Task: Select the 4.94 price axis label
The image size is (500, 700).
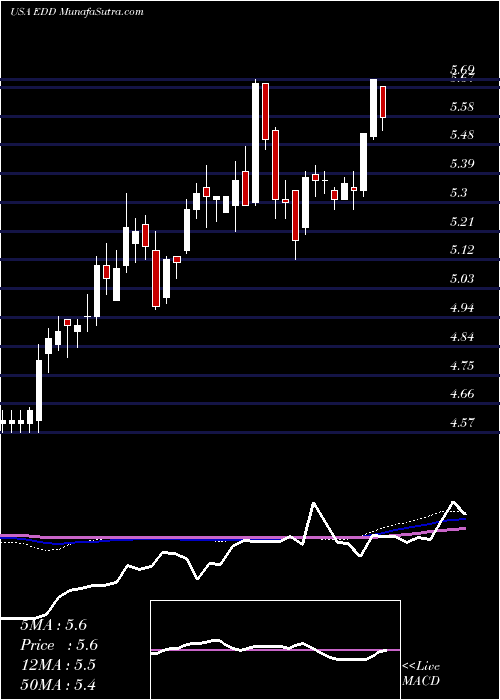Action: [462, 308]
